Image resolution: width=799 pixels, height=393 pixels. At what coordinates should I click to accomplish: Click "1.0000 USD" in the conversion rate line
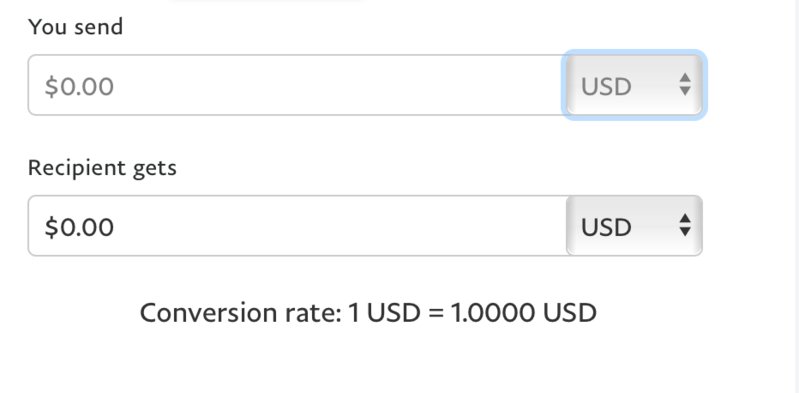pyautogui.click(x=524, y=312)
